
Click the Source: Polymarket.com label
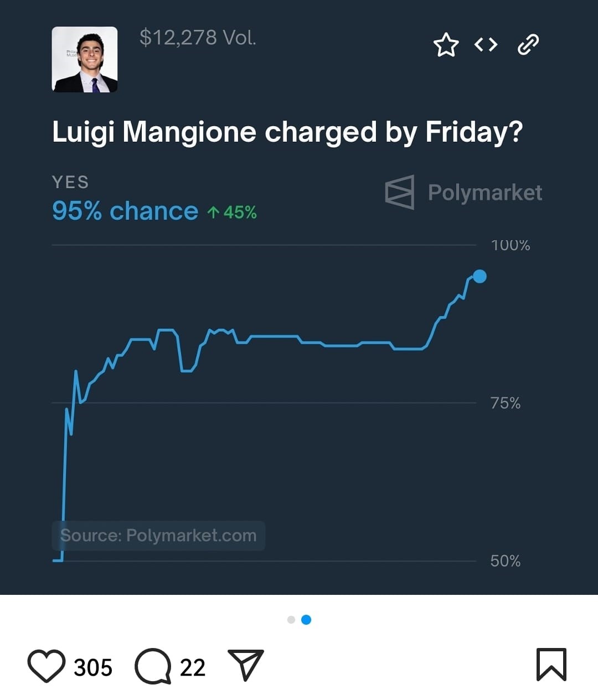(158, 535)
